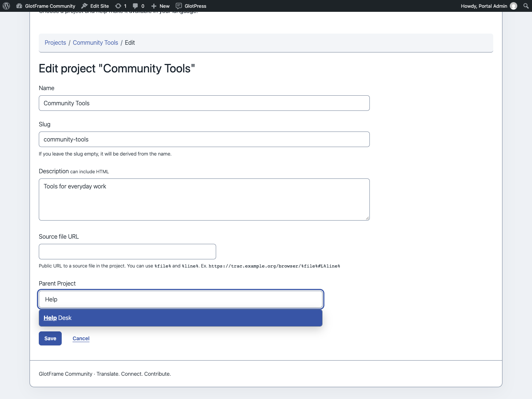532x399 pixels.
Task: Click the example URL trac.example.org text
Action: click(274, 266)
